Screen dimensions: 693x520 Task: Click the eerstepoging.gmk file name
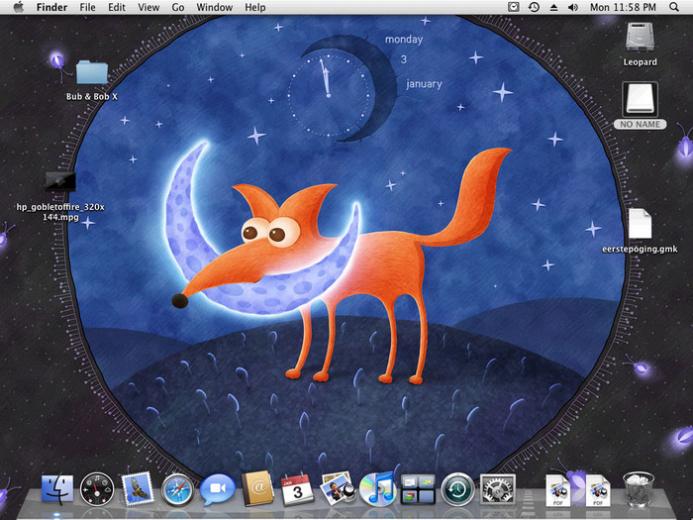click(x=640, y=249)
